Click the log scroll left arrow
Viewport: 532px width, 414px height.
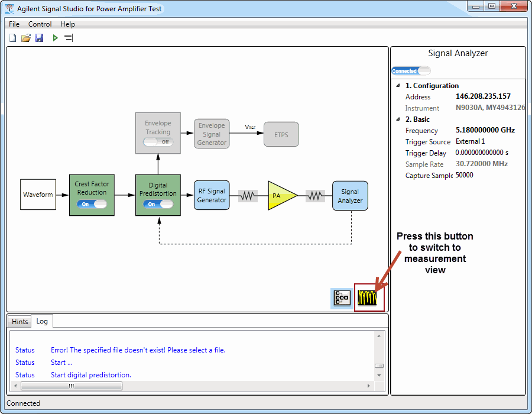pyautogui.click(x=15, y=386)
